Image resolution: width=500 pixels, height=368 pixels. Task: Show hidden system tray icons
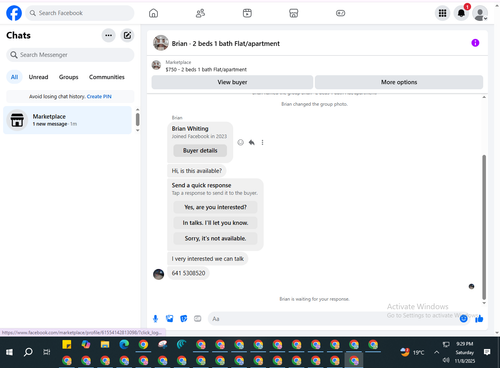(x=437, y=352)
